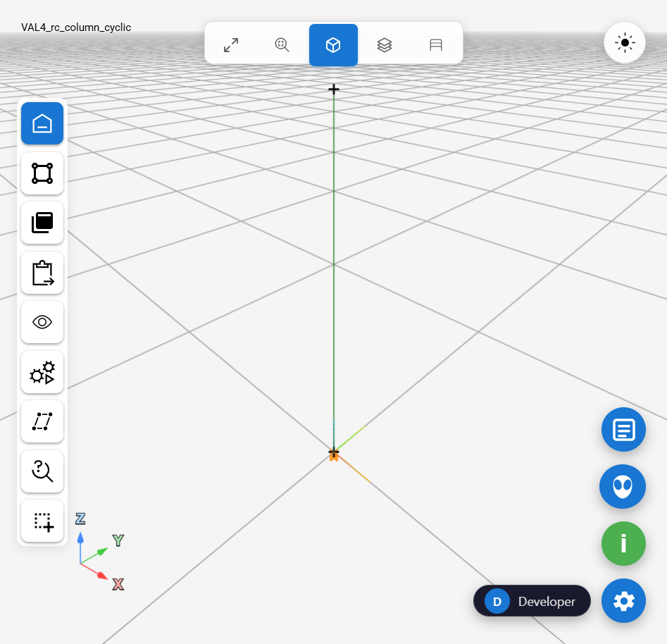667x644 pixels.
Task: Click the X axis label on the triad
Action: 118,584
